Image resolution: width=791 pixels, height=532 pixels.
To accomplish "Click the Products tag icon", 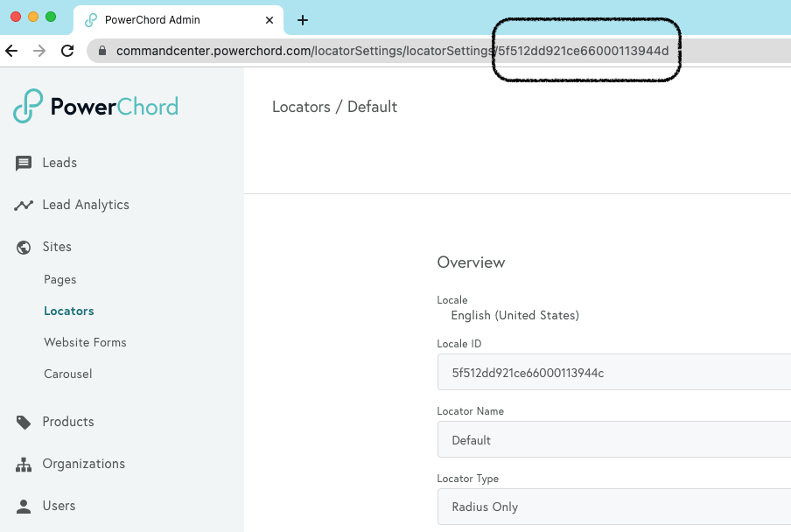I will tap(24, 422).
